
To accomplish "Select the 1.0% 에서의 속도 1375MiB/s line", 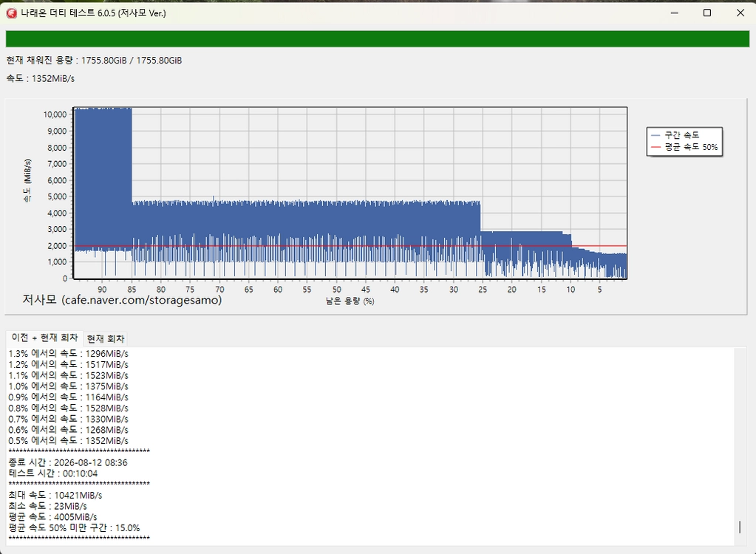I will click(x=69, y=386).
